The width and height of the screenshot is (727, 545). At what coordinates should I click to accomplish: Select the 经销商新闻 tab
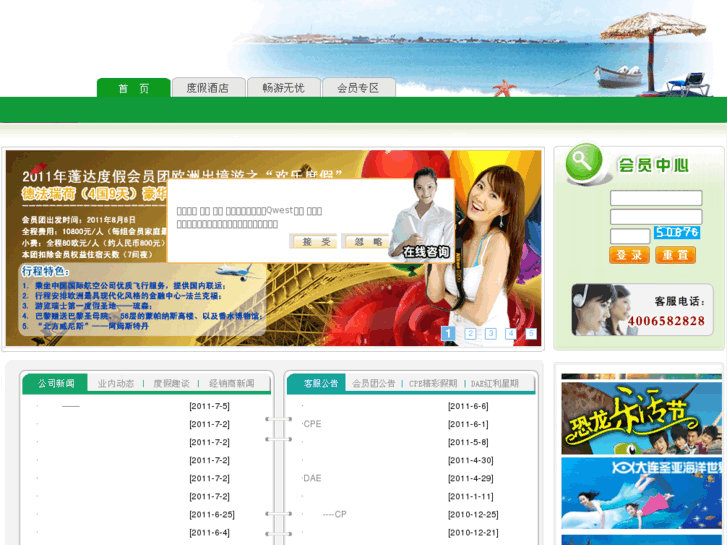point(231,384)
